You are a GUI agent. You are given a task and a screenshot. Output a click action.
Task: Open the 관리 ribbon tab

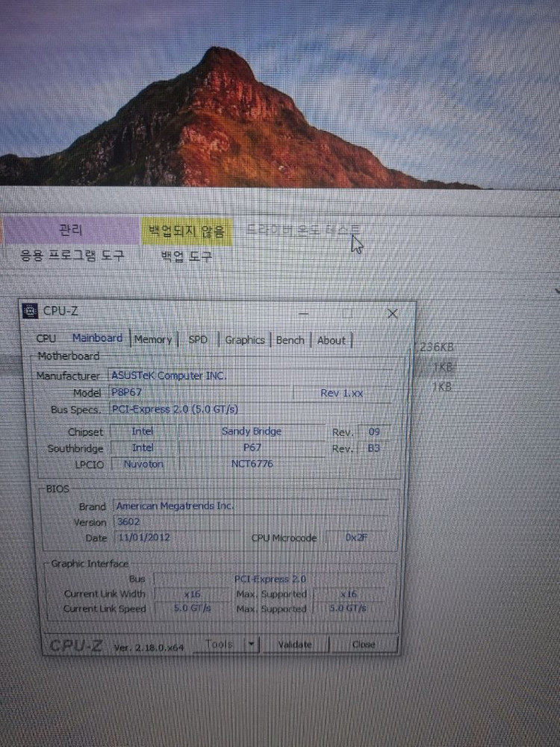pyautogui.click(x=71, y=230)
